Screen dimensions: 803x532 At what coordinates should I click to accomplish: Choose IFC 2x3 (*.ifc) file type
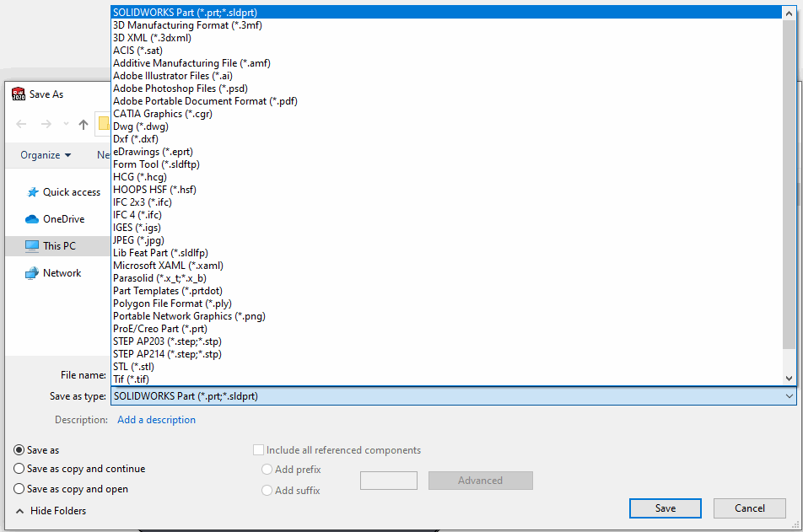click(446, 202)
